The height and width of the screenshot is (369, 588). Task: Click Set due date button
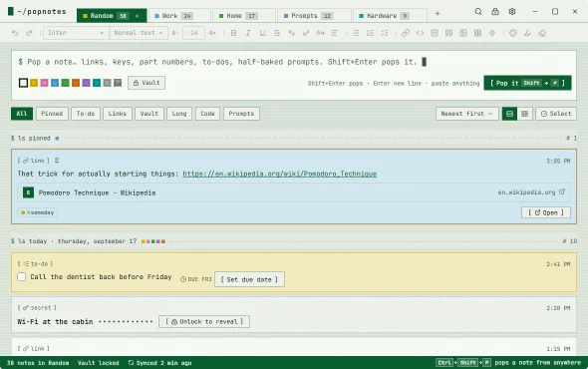point(249,279)
